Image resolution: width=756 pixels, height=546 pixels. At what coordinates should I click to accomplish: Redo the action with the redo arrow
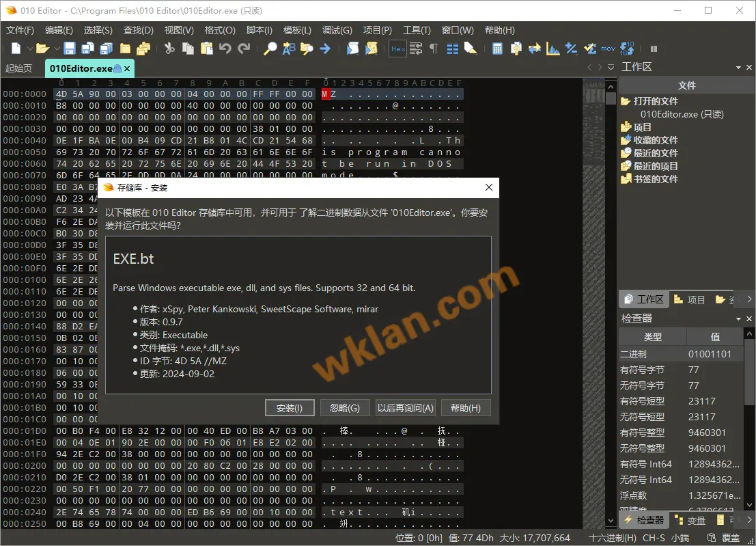[x=244, y=49]
